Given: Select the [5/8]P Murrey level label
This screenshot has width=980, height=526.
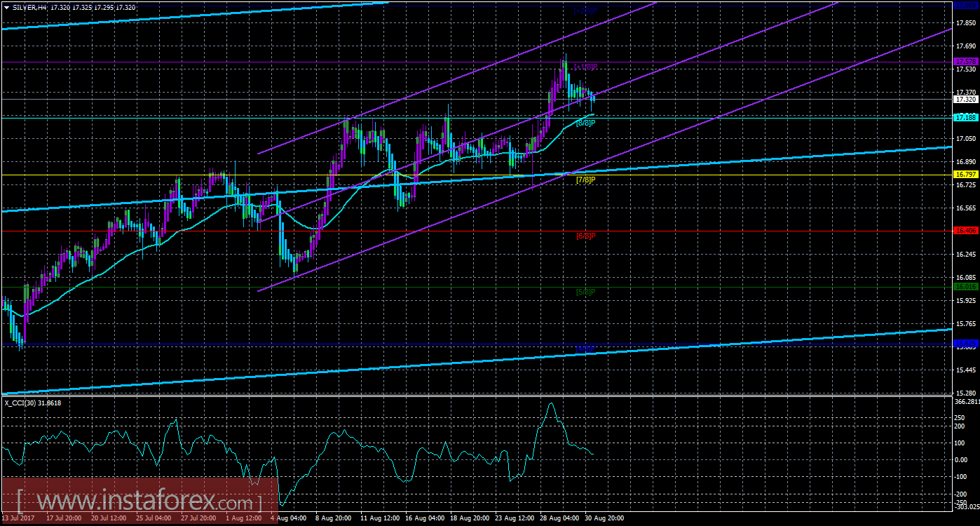Looking at the screenshot, I should pyautogui.click(x=585, y=292).
